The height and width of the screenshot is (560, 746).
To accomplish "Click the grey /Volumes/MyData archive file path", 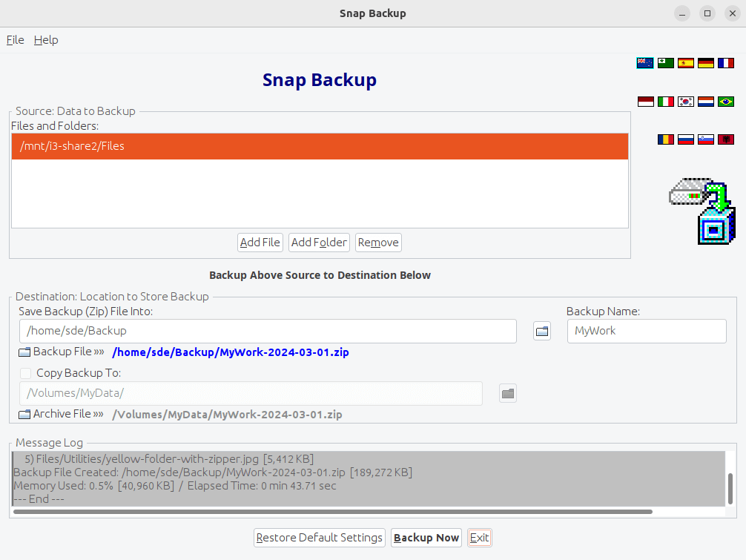I will pos(228,415).
